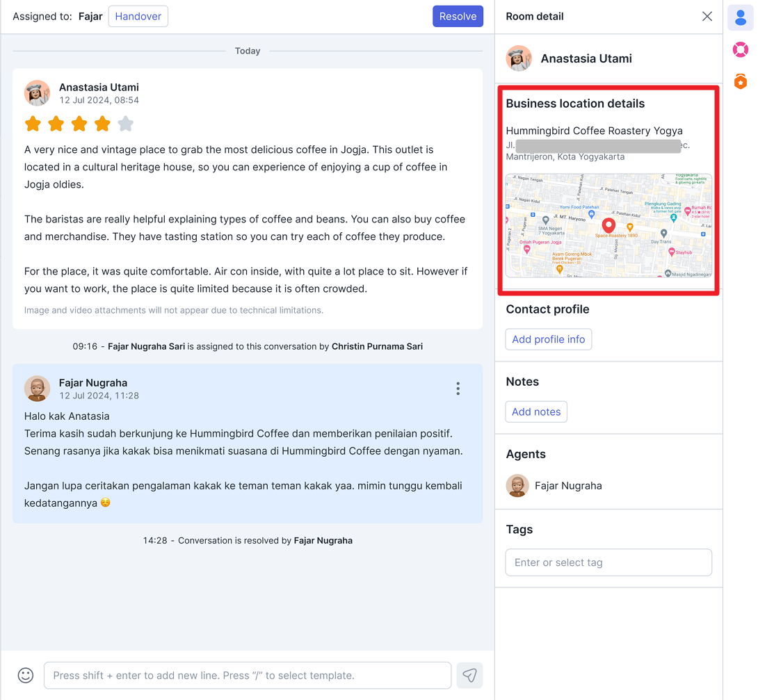Click the 'Assigned to: Fajar' label
This screenshot has height=700, width=758.
point(58,17)
